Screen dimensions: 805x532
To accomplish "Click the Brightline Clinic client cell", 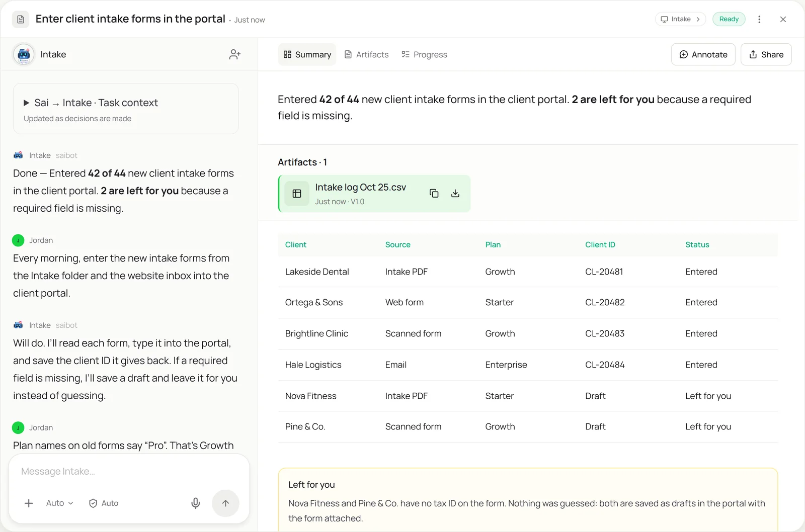I will click(x=316, y=334).
